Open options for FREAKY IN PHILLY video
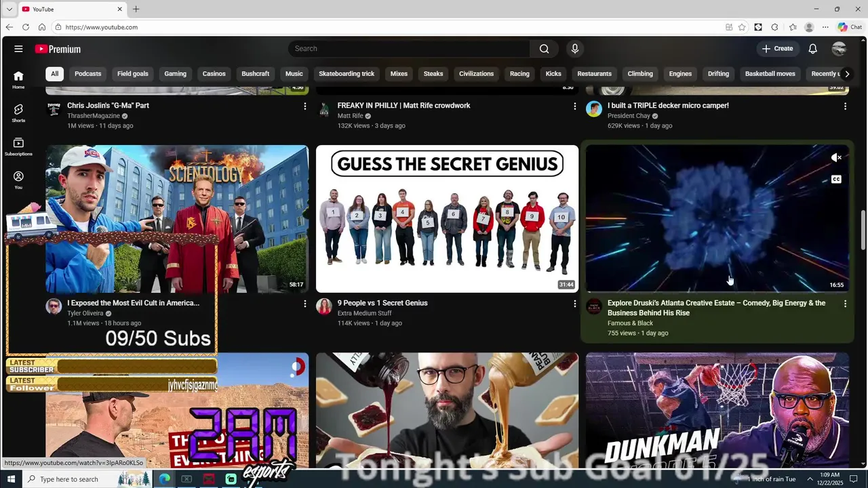Viewport: 868px width, 488px height. [x=575, y=106]
